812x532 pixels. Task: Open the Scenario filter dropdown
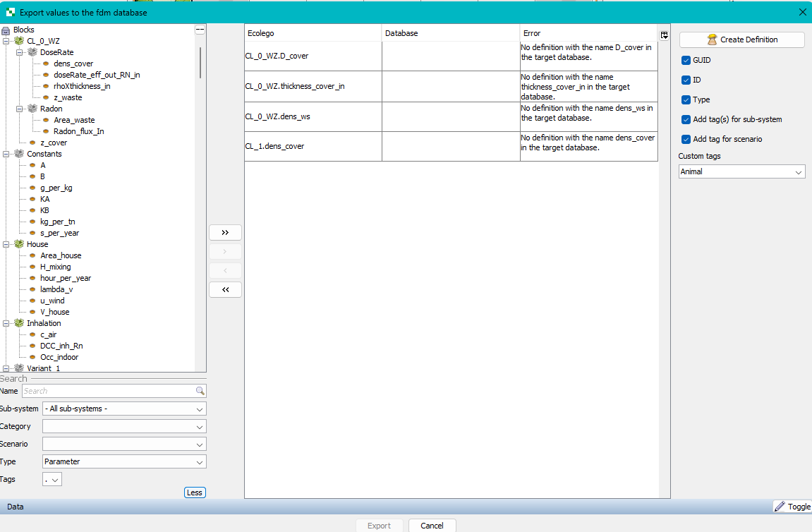coord(124,444)
